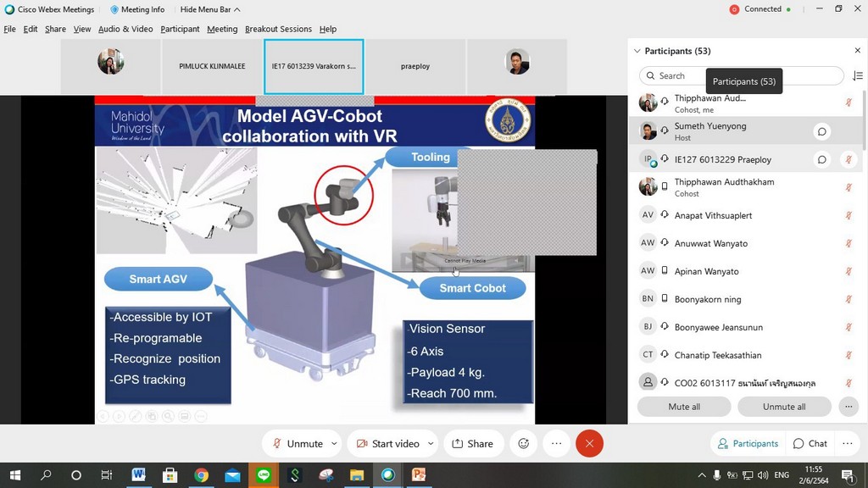The width and height of the screenshot is (868, 488).
Task: Open the Breakout Sessions menu
Action: click(278, 29)
